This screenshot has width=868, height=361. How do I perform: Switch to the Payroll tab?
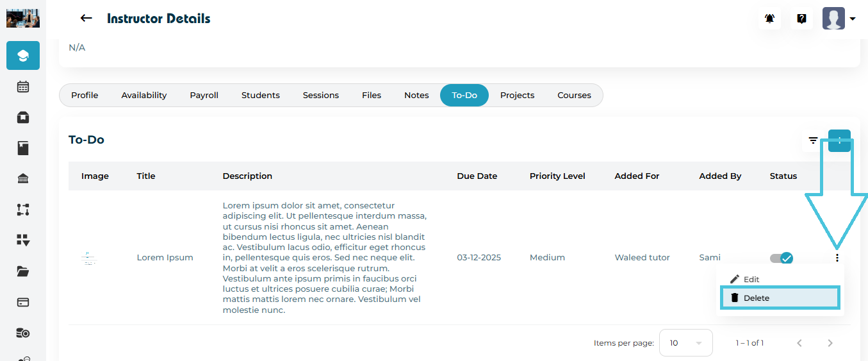point(204,95)
